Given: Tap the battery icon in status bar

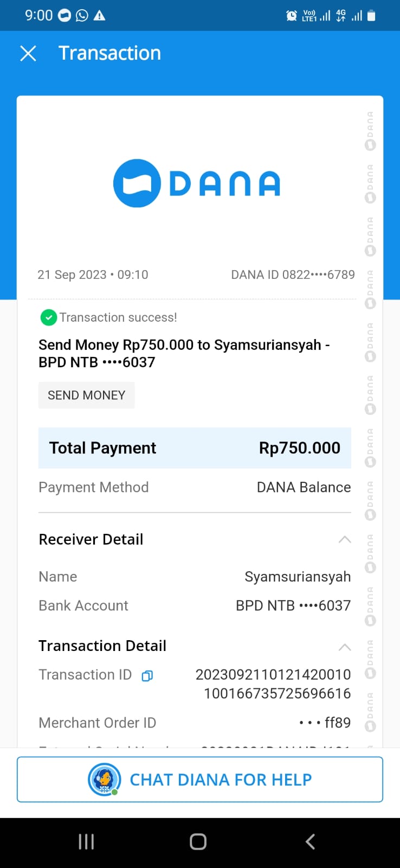Looking at the screenshot, I should [371, 15].
